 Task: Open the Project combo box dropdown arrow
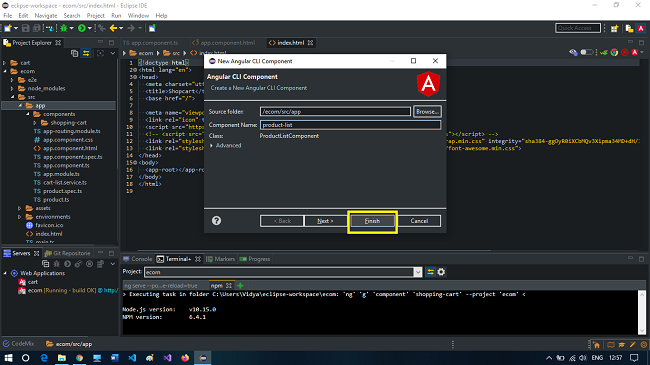[417, 272]
